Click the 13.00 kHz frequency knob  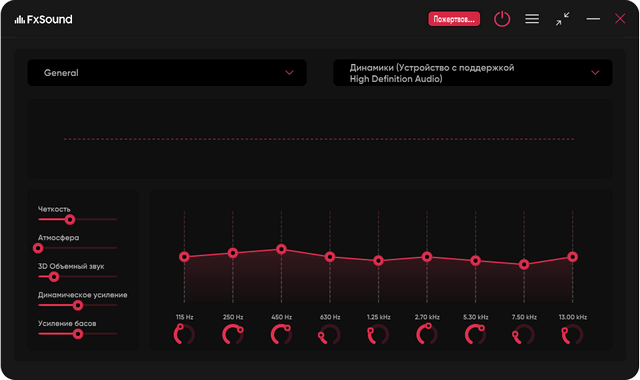coord(573,334)
